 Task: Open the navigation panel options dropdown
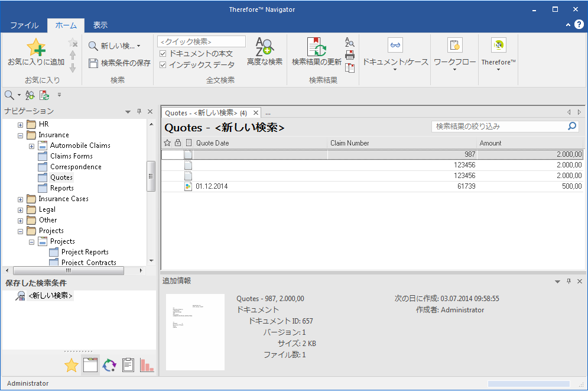coord(128,112)
